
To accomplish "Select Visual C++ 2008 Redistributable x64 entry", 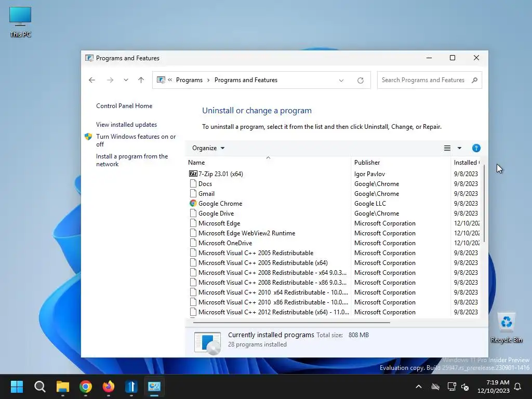I will click(x=272, y=272).
